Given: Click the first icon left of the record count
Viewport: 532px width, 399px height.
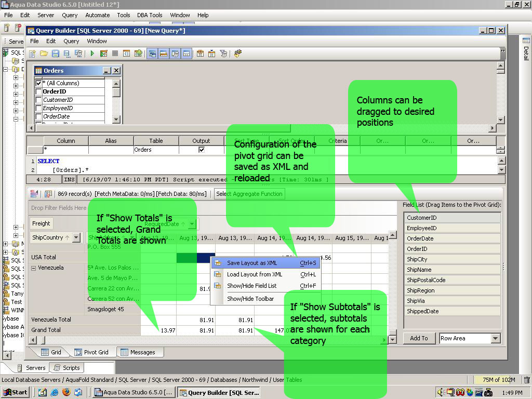Looking at the screenshot, I should 34,194.
